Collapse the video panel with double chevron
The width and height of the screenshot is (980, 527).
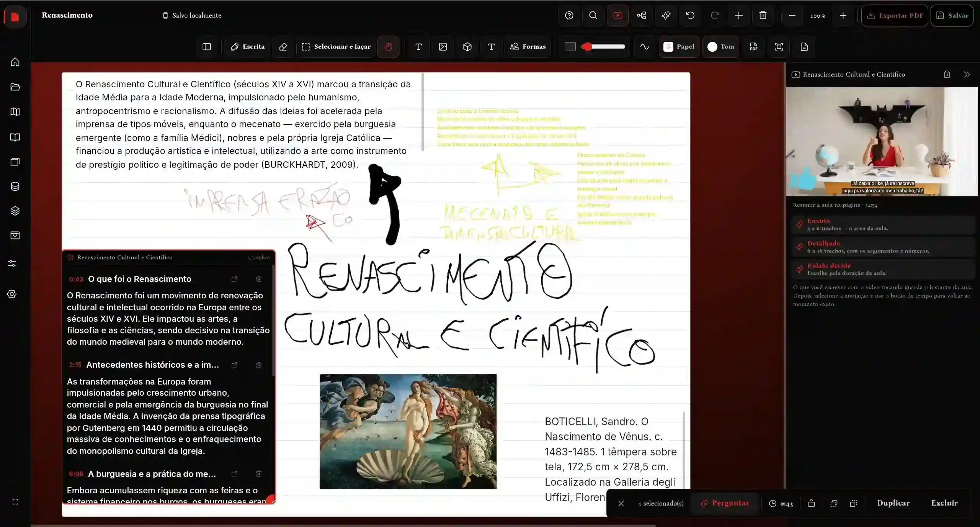pyautogui.click(x=967, y=74)
